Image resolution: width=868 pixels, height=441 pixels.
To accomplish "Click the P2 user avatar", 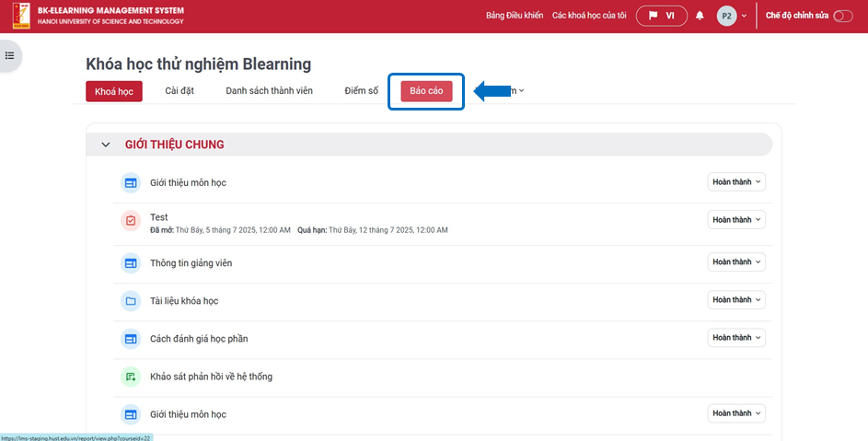I will click(x=726, y=16).
